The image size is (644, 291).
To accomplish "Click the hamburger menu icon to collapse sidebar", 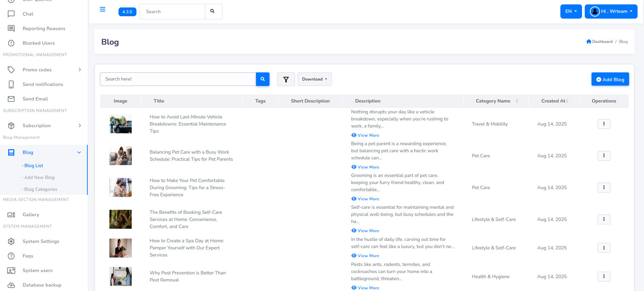I will [x=102, y=9].
